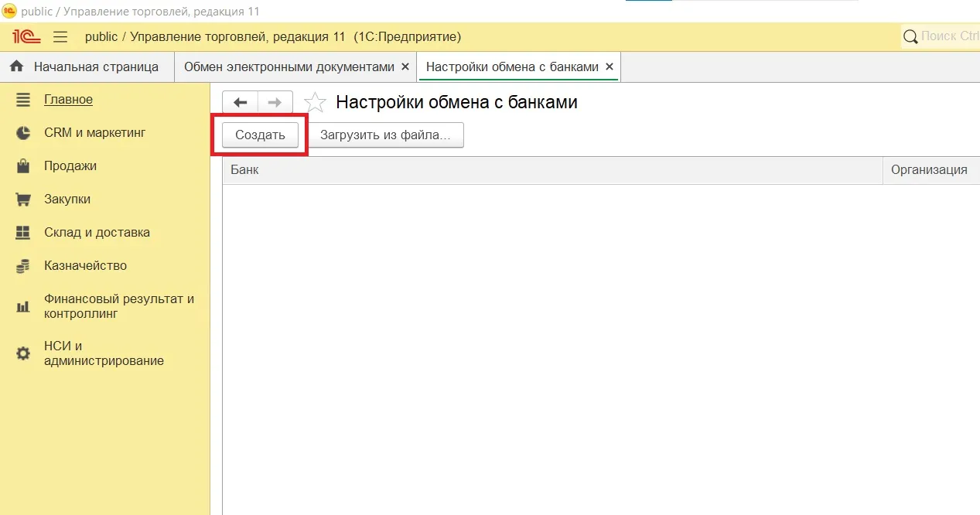
Task: Click the cart icon for Закупки
Action: [23, 200]
